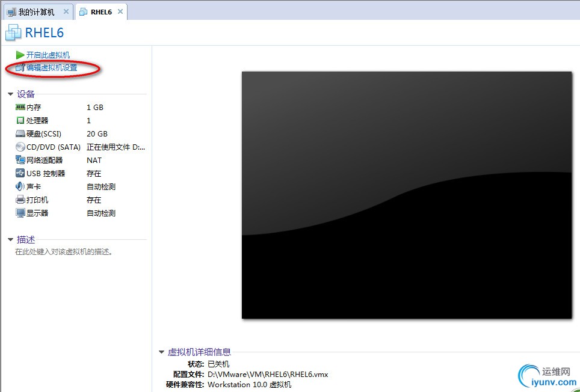Select the 处理器 device label

37,120
